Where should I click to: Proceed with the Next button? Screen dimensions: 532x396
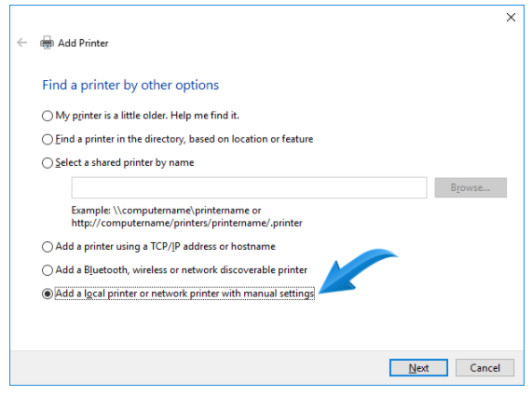tap(418, 368)
